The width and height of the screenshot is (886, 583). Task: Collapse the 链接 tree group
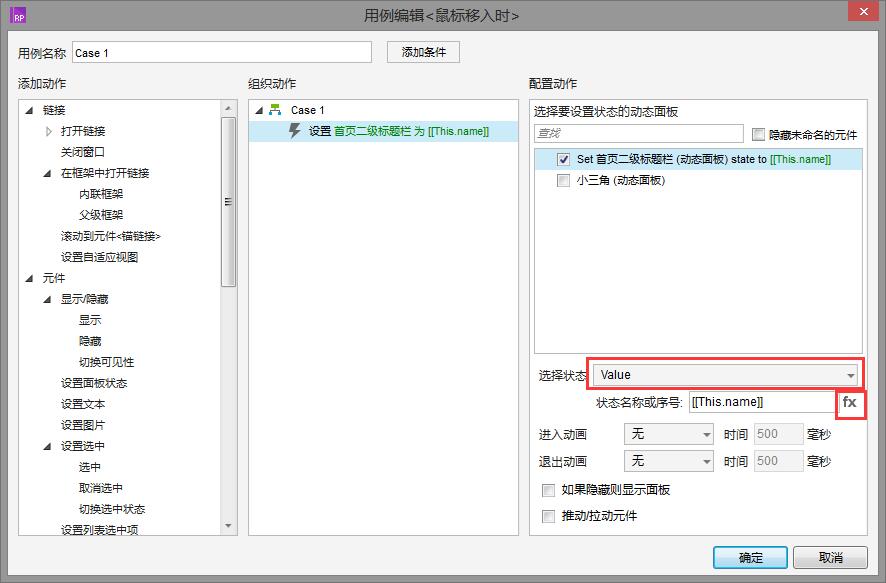[29, 110]
